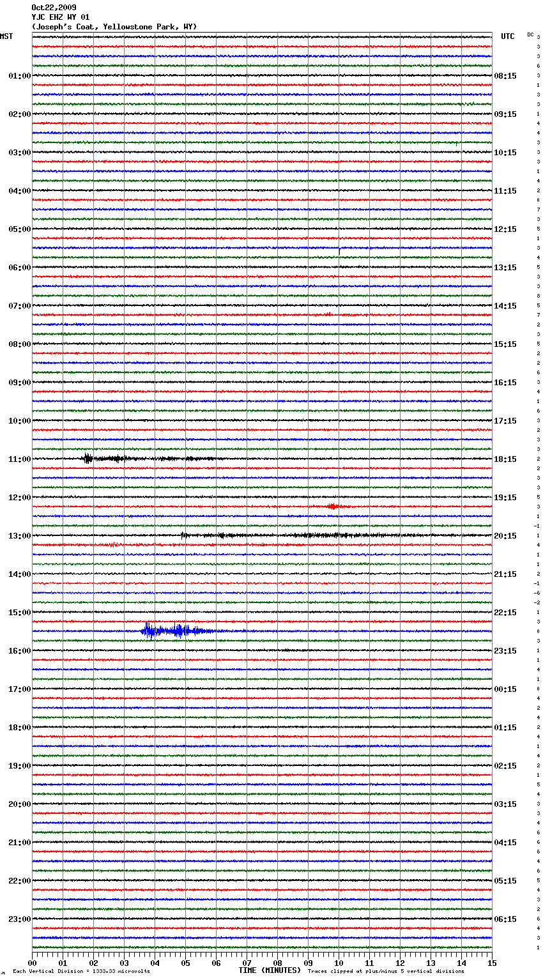Click the 03 minute axis tick label
Viewport: 543px width, 980px height.
pyautogui.click(x=124, y=963)
